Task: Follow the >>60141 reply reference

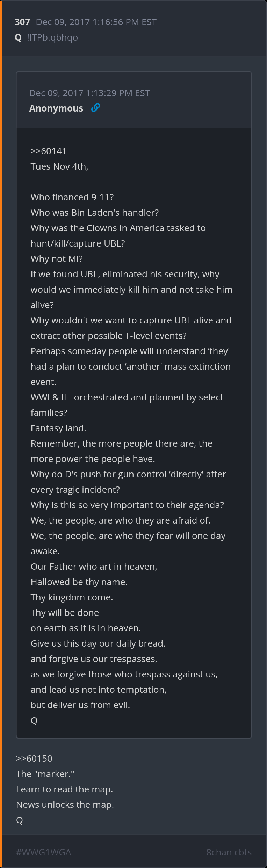Action: click(49, 151)
